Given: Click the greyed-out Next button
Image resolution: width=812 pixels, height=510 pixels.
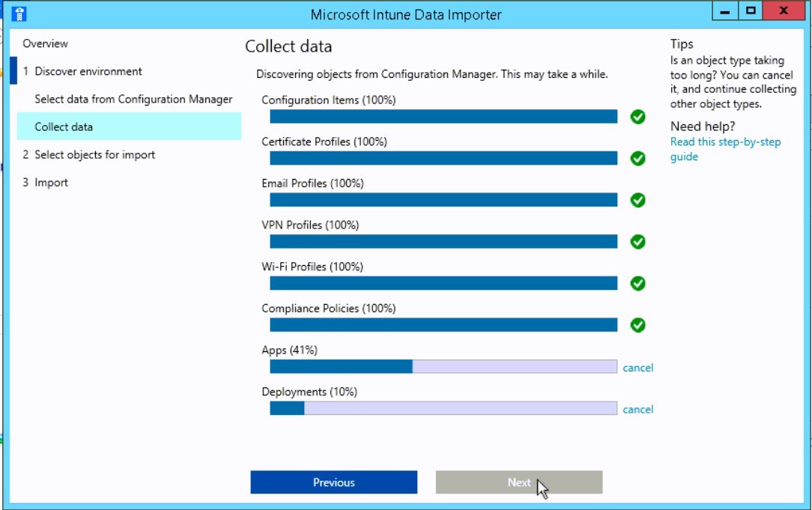Looking at the screenshot, I should [x=519, y=482].
